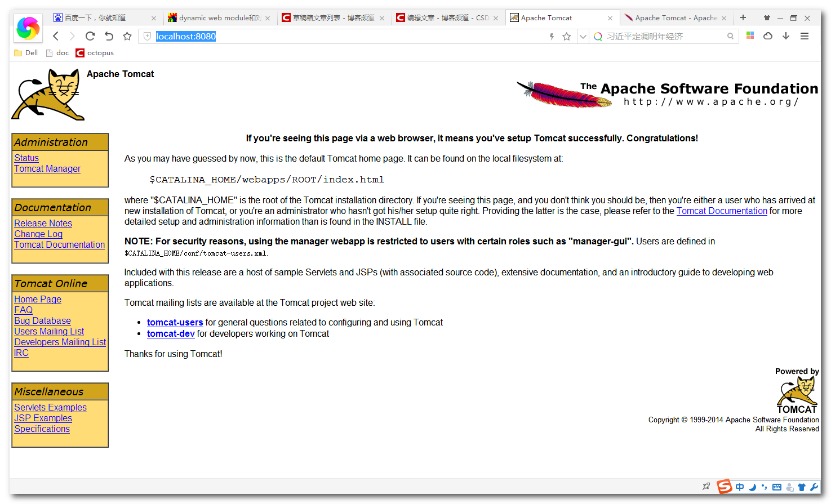Click the Tomcat cat logo
The image size is (831, 504).
(48, 95)
